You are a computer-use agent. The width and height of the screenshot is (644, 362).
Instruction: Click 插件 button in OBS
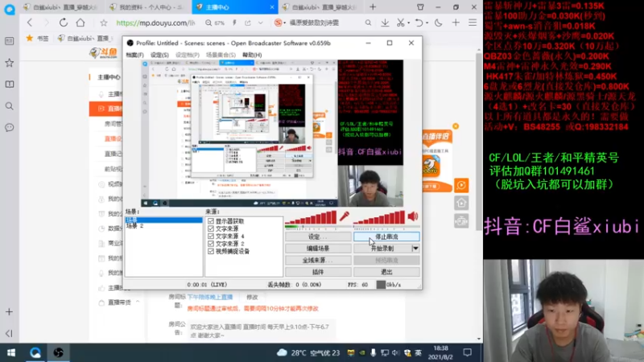(x=318, y=272)
